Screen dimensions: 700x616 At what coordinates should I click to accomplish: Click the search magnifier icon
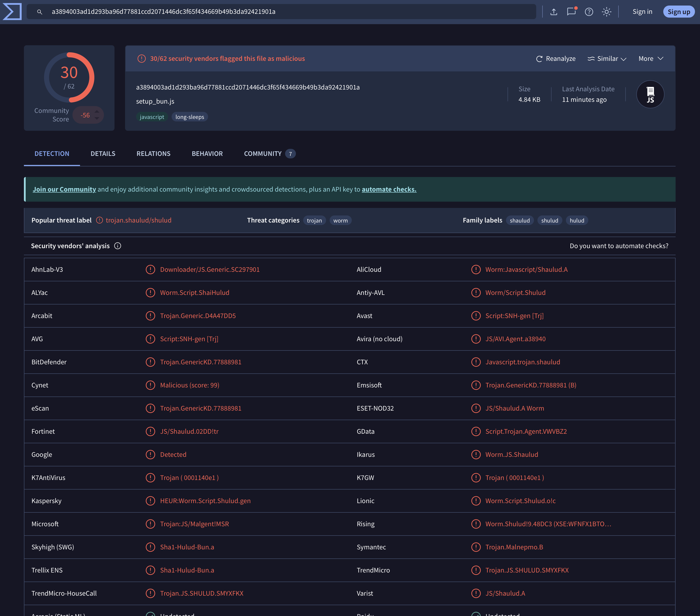(x=40, y=12)
